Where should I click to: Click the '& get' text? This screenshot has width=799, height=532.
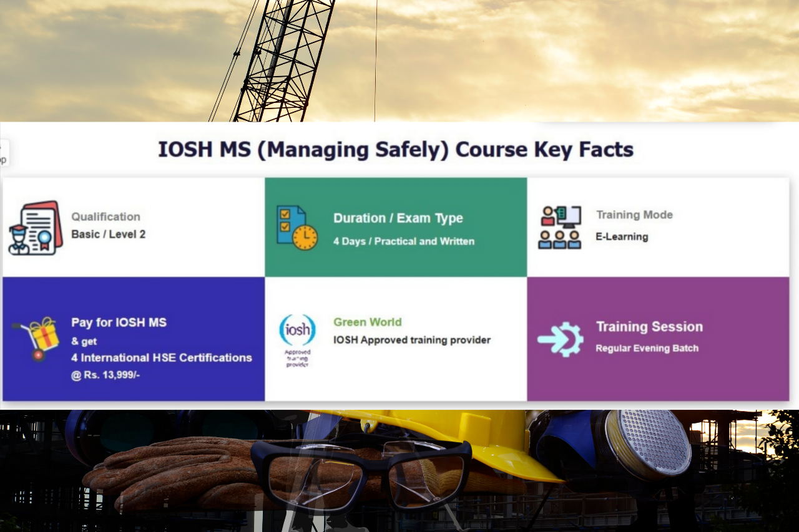tap(84, 341)
